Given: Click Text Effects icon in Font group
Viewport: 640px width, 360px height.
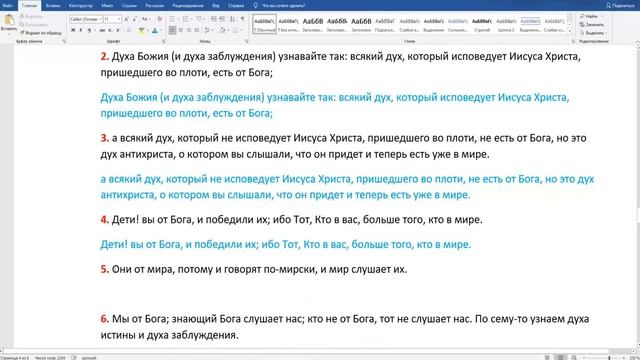Looking at the screenshot, I should 129,31.
